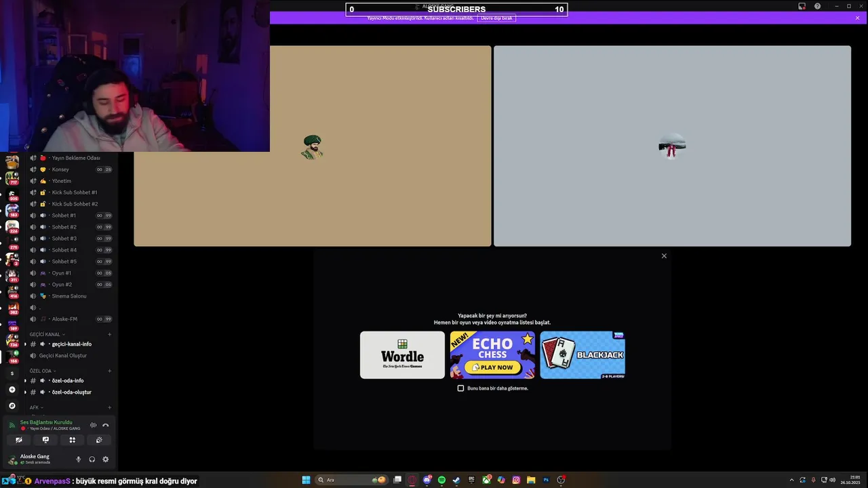Screen dimensions: 868x488
Task: Expand arrow beside özel-oda-oluştur
Action: tap(25, 392)
